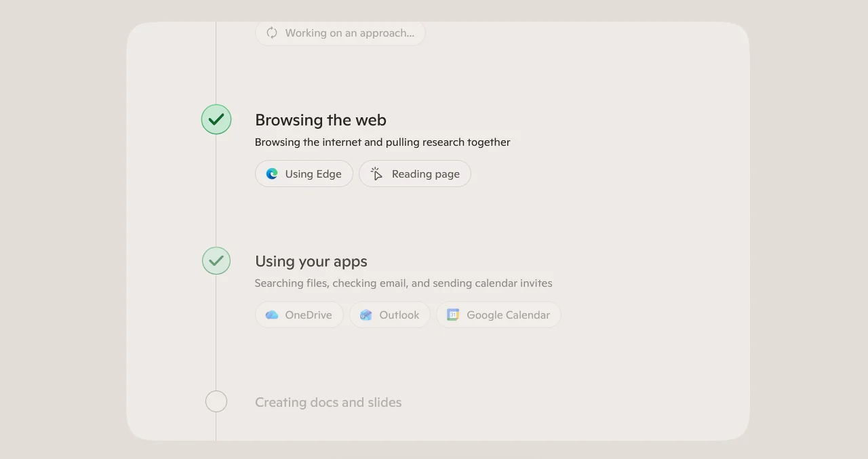Open the OneDrive chip

pos(299,315)
